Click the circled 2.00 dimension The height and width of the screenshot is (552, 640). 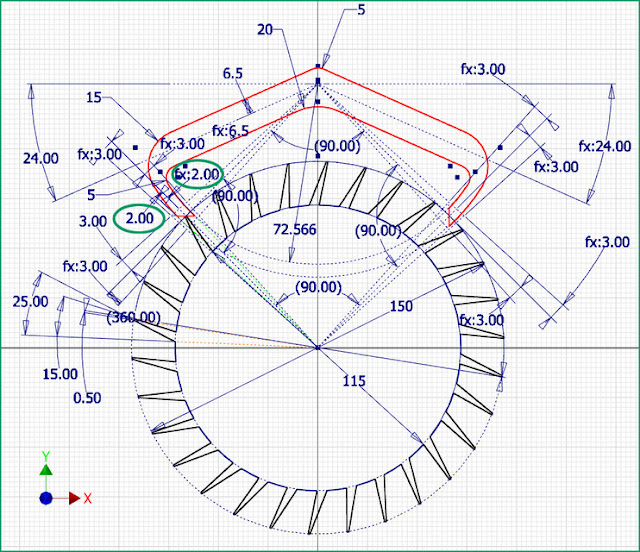[x=140, y=218]
